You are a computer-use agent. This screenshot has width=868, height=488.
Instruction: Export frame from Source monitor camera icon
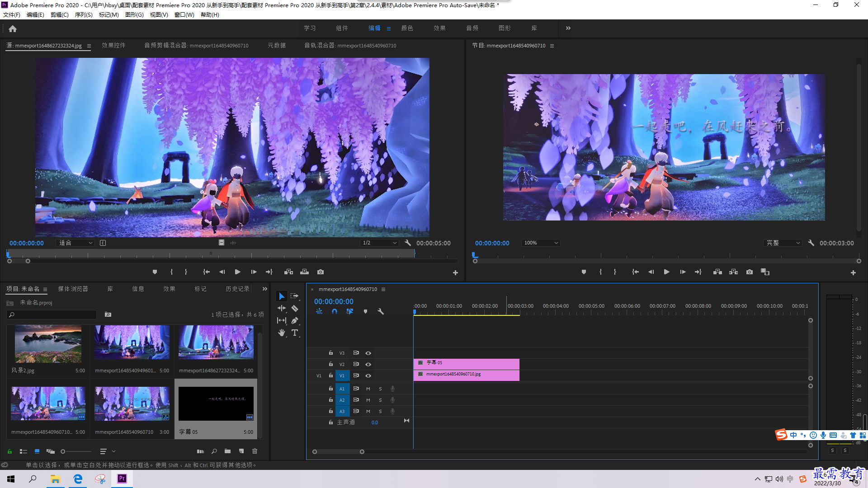pos(321,272)
